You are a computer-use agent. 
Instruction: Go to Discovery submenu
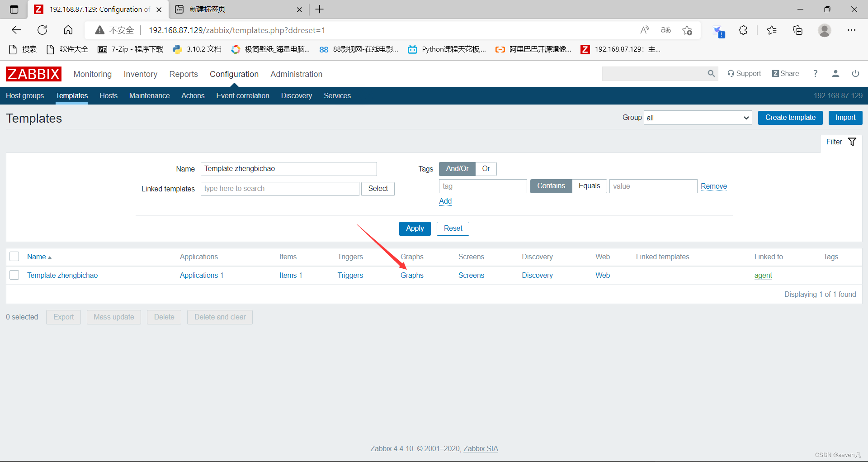pyautogui.click(x=297, y=96)
